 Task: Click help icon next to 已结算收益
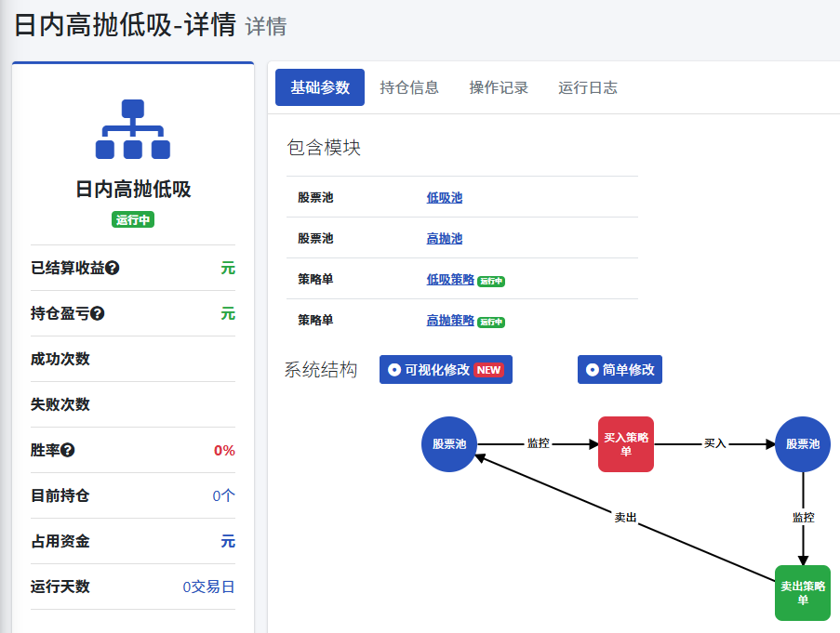[112, 268]
